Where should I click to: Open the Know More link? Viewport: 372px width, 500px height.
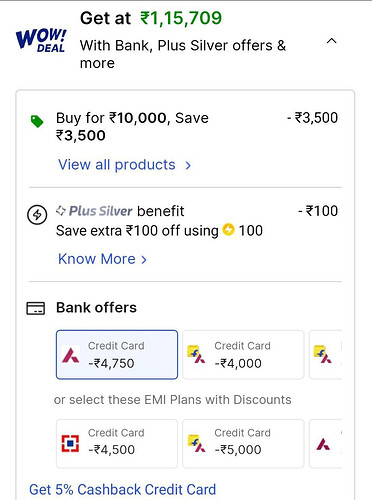click(x=97, y=259)
